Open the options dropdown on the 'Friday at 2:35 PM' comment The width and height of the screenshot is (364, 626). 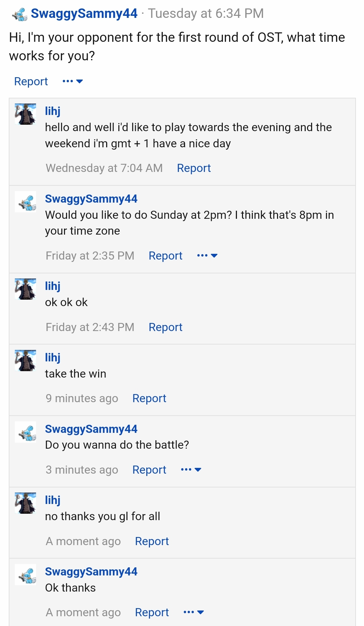click(207, 256)
